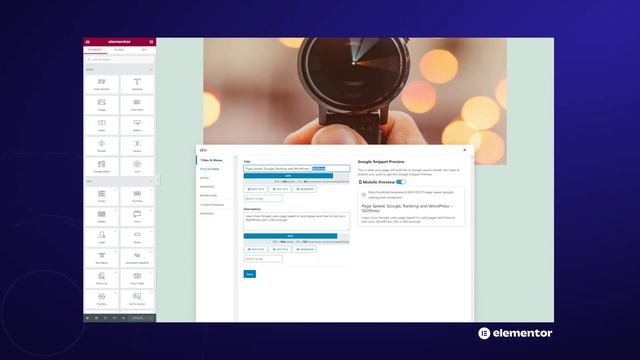Insert Site Title tag under Title field
Viewport: 640px width, 360px height.
(x=280, y=189)
